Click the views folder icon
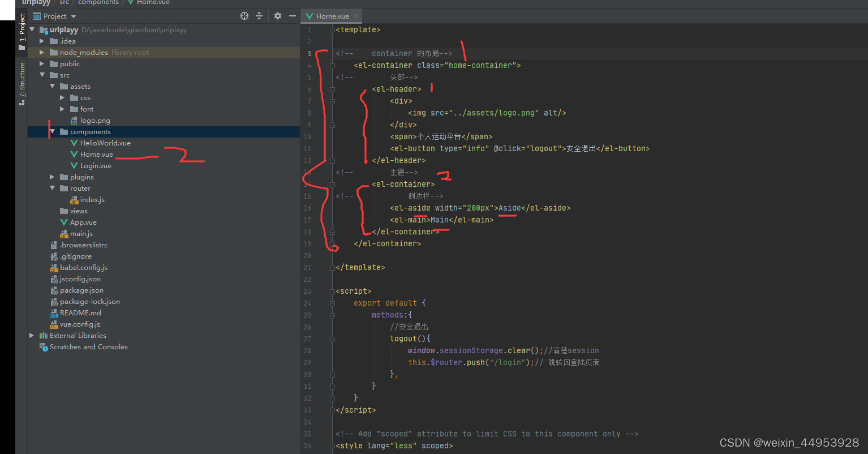Image resolution: width=868 pixels, height=454 pixels. [x=64, y=211]
